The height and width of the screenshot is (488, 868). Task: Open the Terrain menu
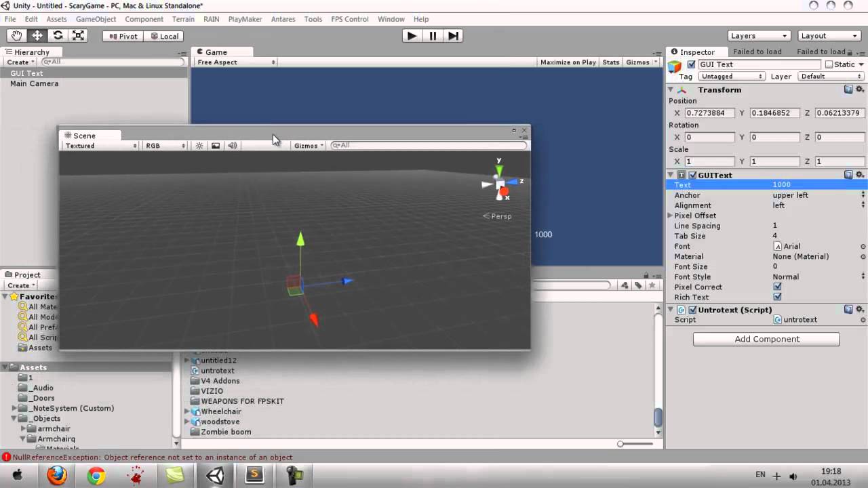click(x=183, y=19)
